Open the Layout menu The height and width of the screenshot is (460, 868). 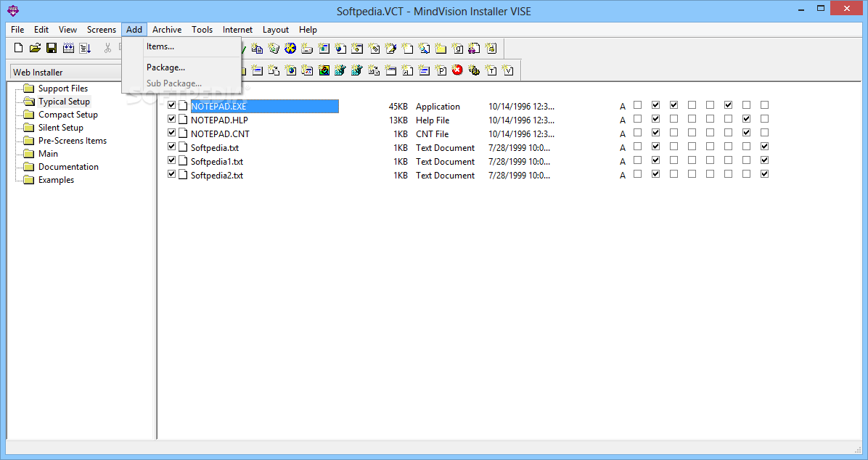pos(276,29)
